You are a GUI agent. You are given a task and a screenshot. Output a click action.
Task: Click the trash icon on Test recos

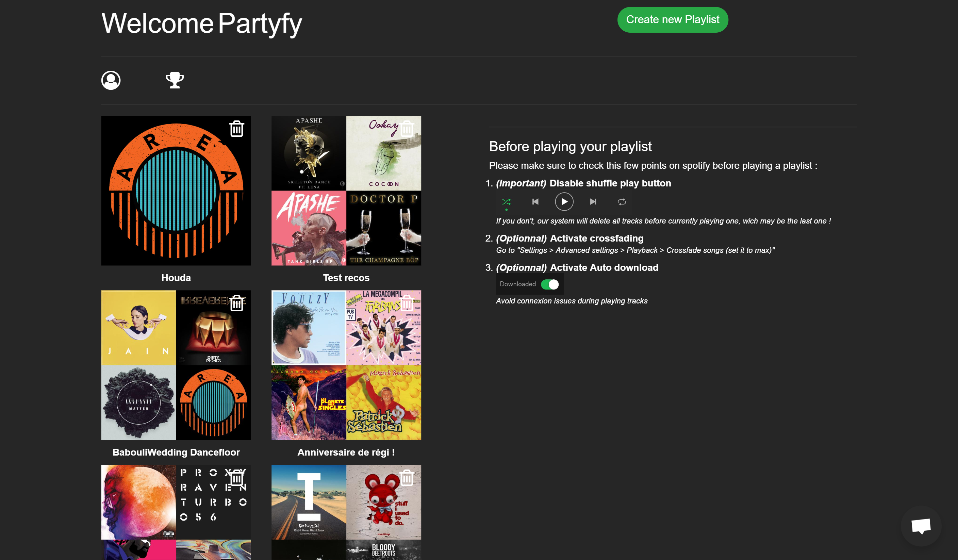[x=407, y=129]
